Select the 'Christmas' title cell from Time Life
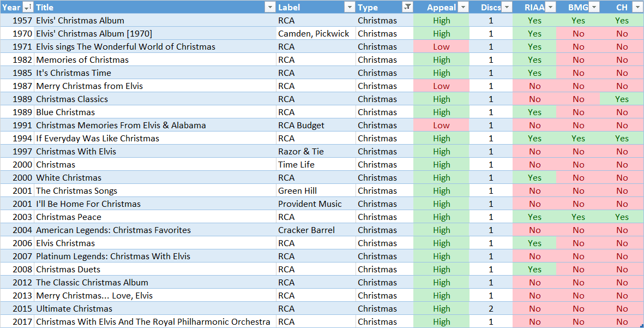This screenshot has width=644, height=328. coord(155,165)
